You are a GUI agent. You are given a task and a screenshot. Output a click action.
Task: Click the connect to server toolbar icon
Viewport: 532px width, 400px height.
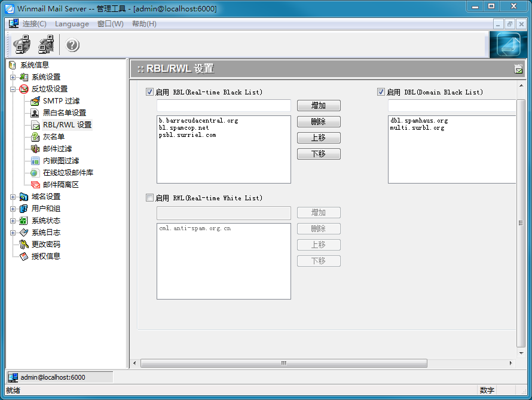[22, 45]
